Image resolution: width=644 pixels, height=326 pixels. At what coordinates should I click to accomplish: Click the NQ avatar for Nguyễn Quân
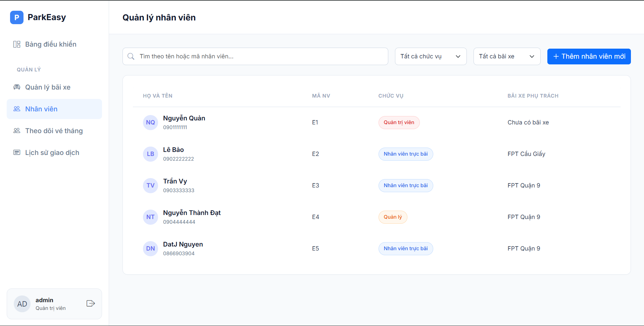pos(150,122)
